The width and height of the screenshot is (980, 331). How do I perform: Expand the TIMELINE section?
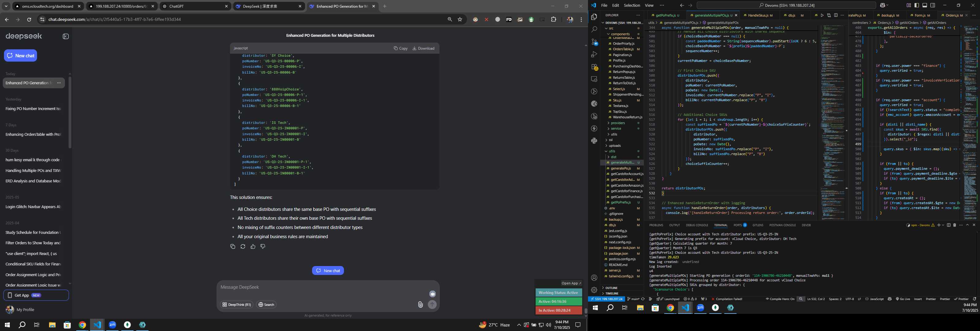tap(612, 293)
